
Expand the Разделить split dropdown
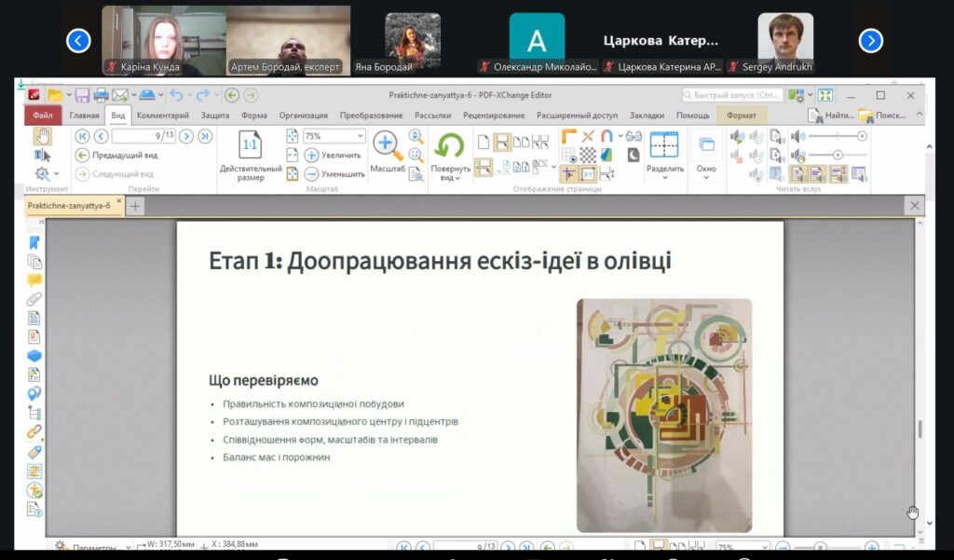(x=664, y=177)
